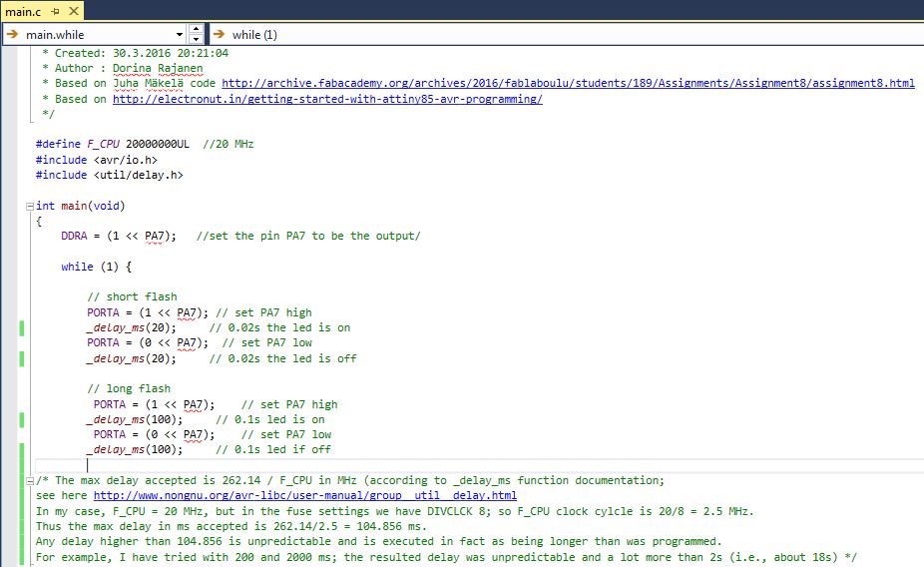This screenshot has height=567, width=924.
Task: Click the '0.02s the led is off' comment
Action: click(x=282, y=358)
